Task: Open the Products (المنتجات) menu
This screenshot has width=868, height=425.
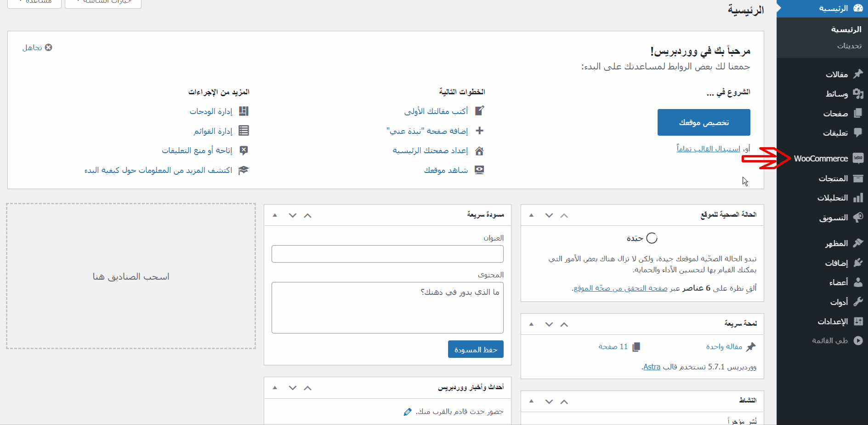Action: [x=833, y=178]
